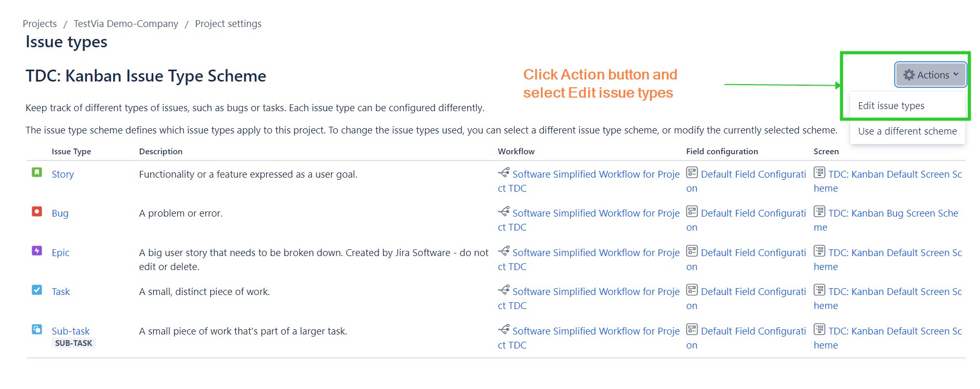Viewport: 980px width, 389px height.
Task: Select Edit issue types menu option
Action: coord(891,106)
